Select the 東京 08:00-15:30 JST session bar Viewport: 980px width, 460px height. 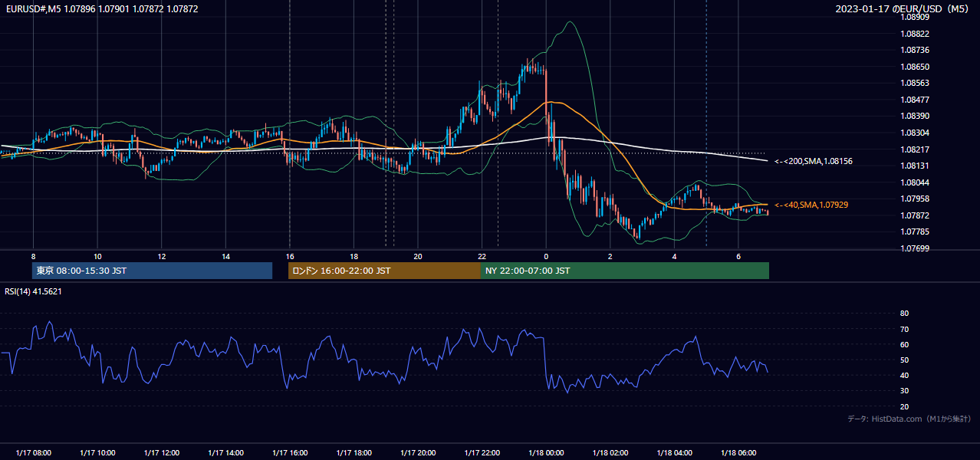pos(153,271)
